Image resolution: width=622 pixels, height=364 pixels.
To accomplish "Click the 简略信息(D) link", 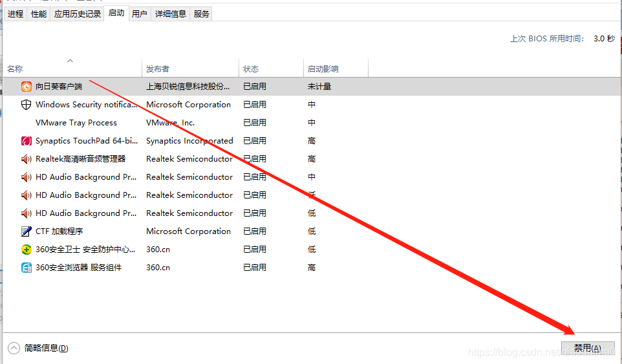I will (47, 348).
